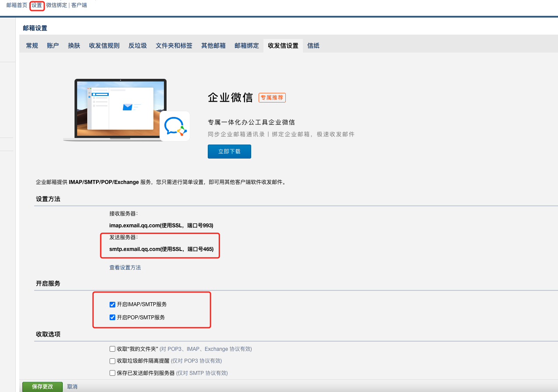The height and width of the screenshot is (392, 558).
Task: Click the smtp.exmail.qq.com server text
Action: (x=161, y=249)
